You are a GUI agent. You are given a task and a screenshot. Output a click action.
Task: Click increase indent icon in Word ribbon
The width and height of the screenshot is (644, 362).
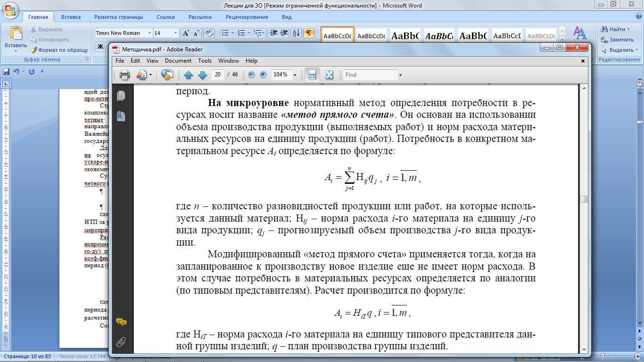284,33
